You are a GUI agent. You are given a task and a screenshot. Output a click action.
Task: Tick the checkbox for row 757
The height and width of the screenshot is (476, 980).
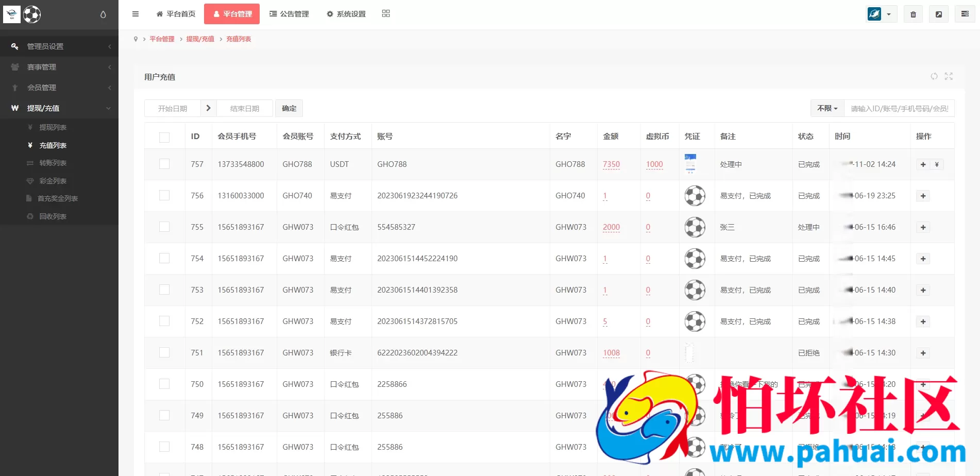pos(164,164)
